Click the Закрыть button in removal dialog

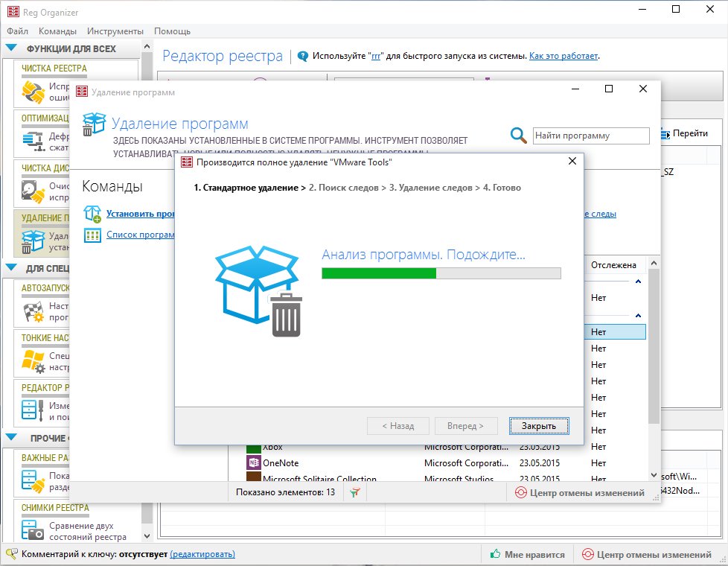click(x=539, y=426)
